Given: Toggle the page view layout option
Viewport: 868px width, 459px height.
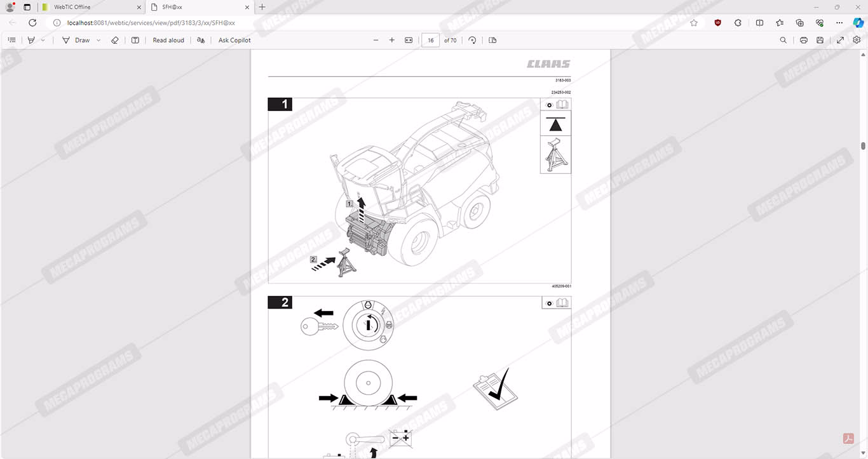Looking at the screenshot, I should [x=492, y=40].
